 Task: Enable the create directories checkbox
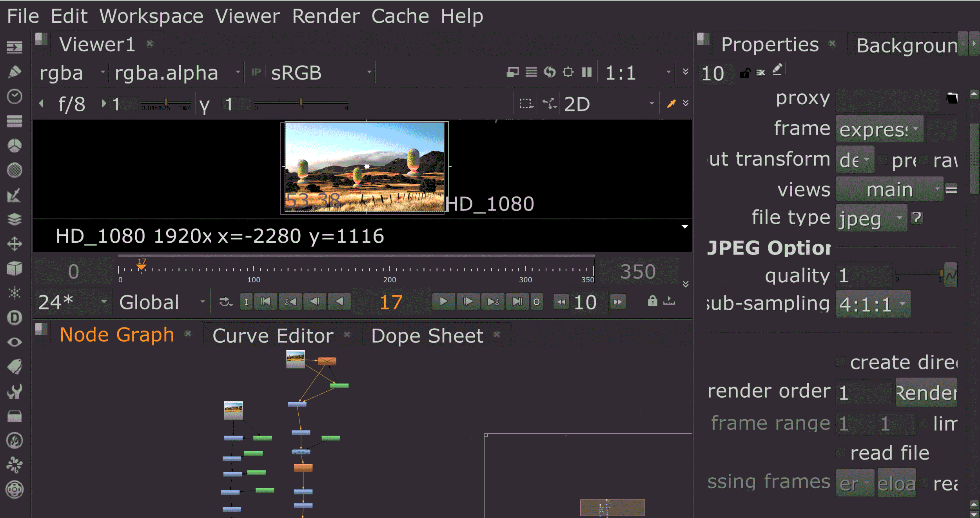coord(840,362)
